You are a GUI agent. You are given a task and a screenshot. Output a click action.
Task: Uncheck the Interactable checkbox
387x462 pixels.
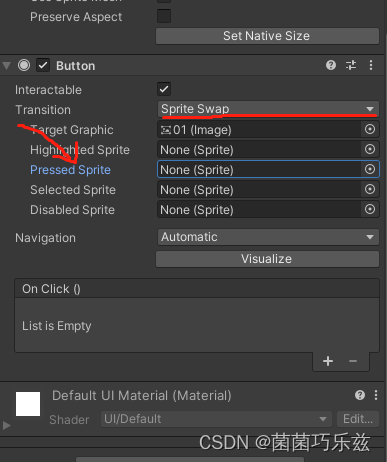tap(164, 89)
